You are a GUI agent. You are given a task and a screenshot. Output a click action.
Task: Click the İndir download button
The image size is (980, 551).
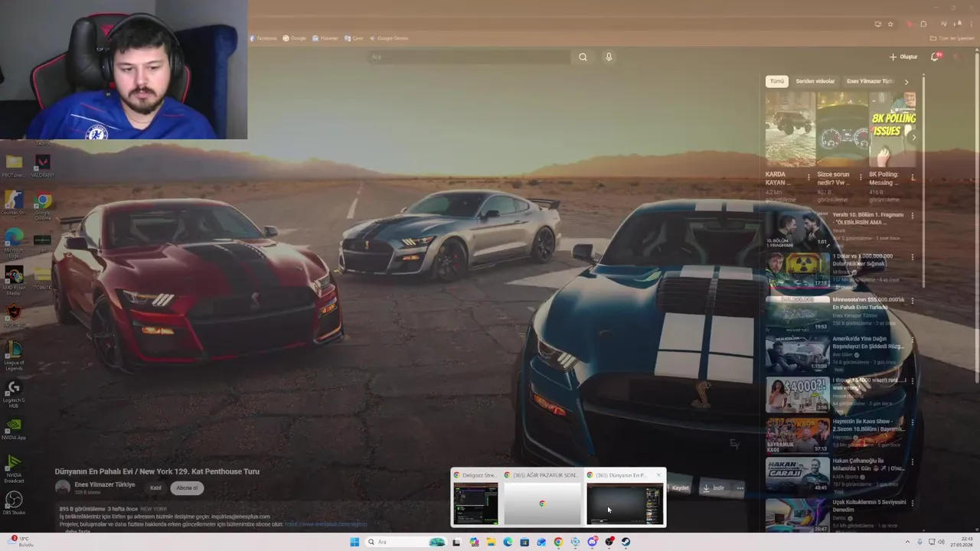[713, 487]
